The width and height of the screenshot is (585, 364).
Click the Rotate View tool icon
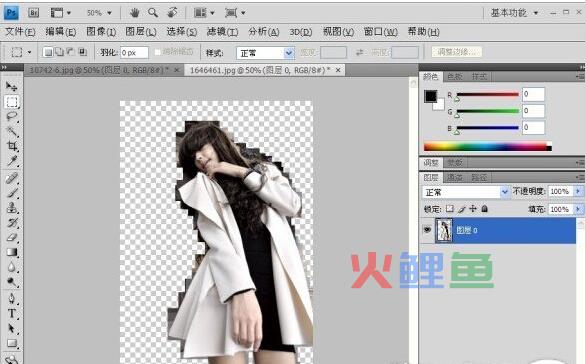click(x=172, y=13)
